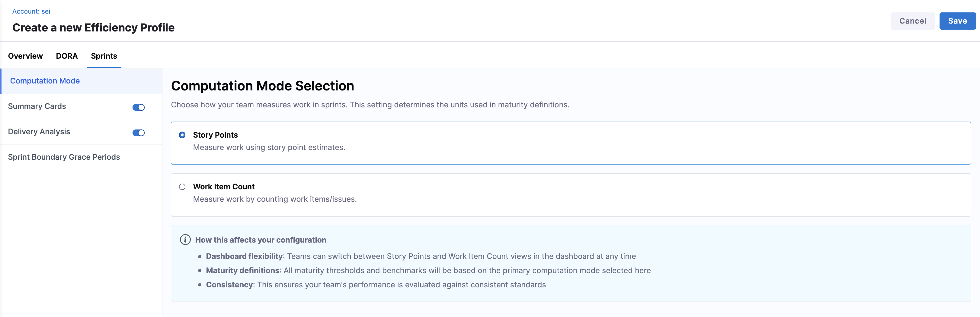The image size is (980, 317).
Task: Open the Sprints tab
Action: pyautogui.click(x=104, y=56)
